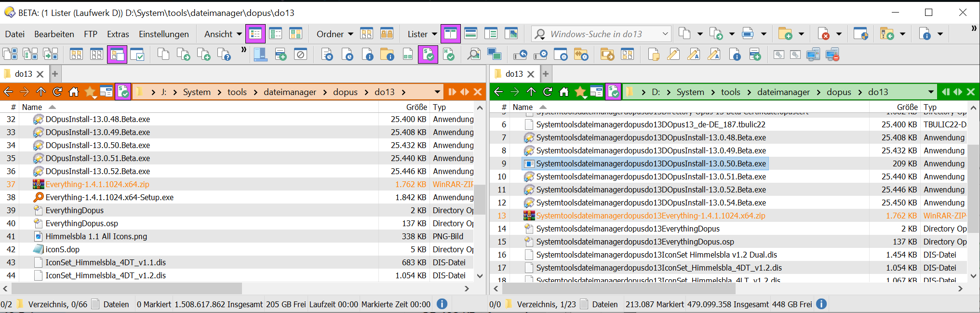Open favorites star in right pane
The width and height of the screenshot is (980, 313).
(x=580, y=92)
